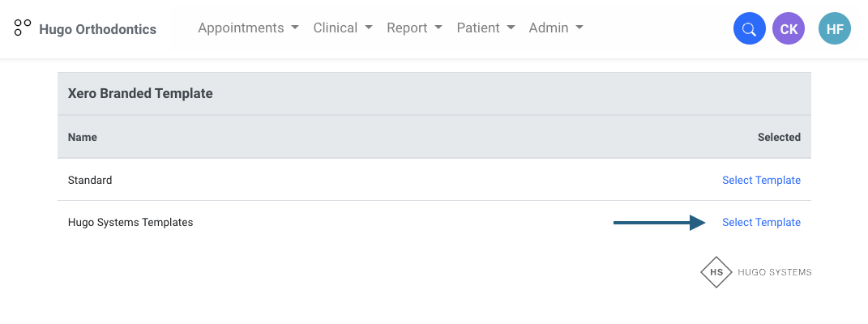Viewport: 868px width, 324px height.
Task: Open the Report dropdown menu
Action: pyautogui.click(x=414, y=28)
